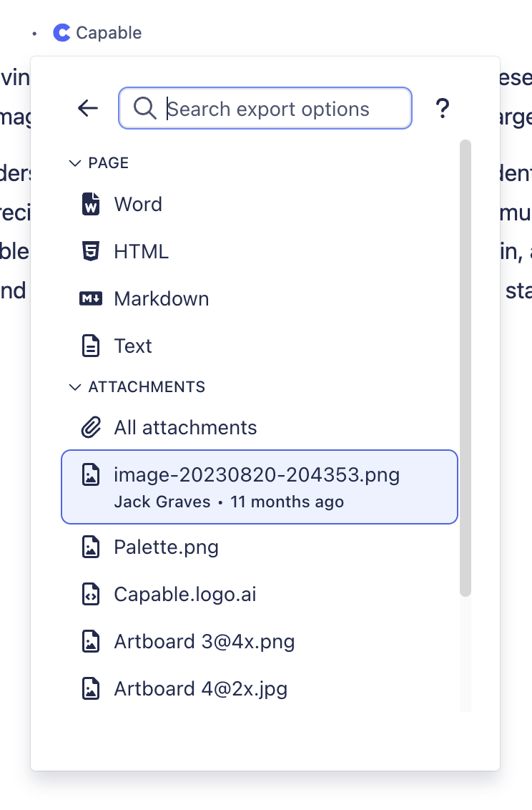The image size is (532, 810).
Task: Focus the Search export options field
Action: click(279, 109)
